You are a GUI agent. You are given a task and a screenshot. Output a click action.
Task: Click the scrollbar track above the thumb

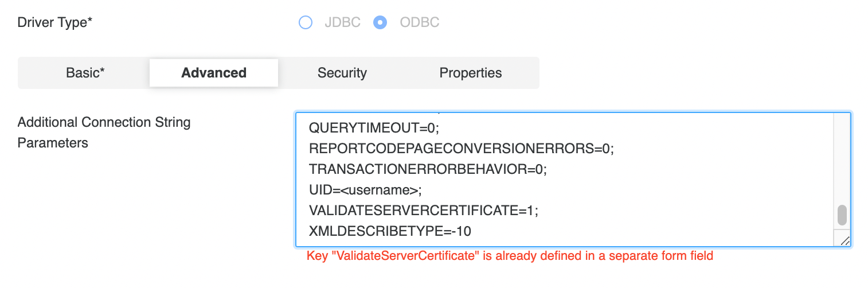(842, 161)
